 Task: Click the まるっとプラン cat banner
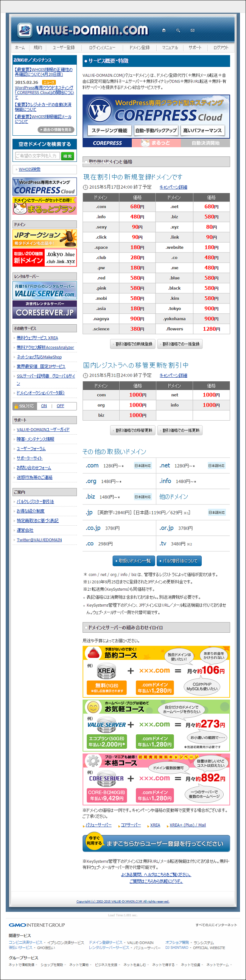click(45, 206)
